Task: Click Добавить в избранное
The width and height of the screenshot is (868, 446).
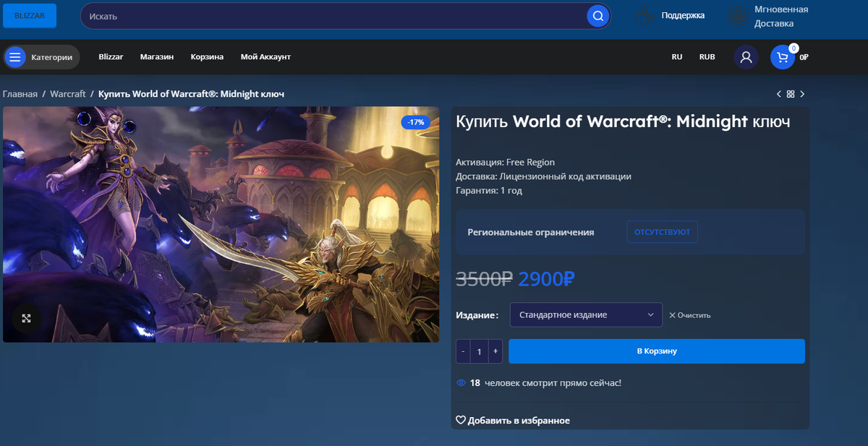Action: pos(513,420)
